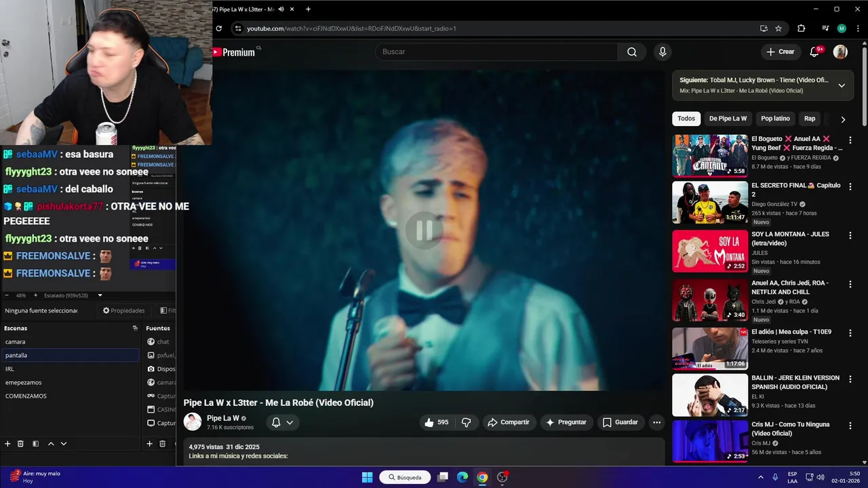
Task: Select the Pop latino chip
Action: tap(775, 119)
